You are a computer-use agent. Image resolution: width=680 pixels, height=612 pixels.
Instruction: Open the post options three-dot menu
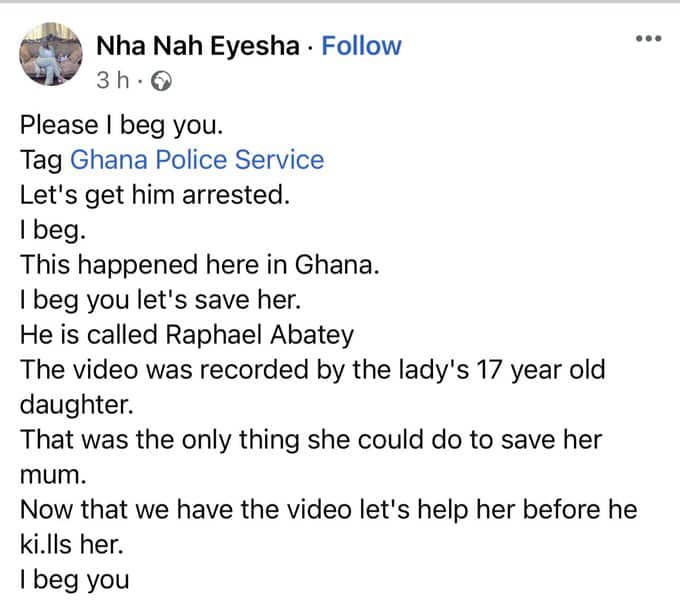click(648, 39)
